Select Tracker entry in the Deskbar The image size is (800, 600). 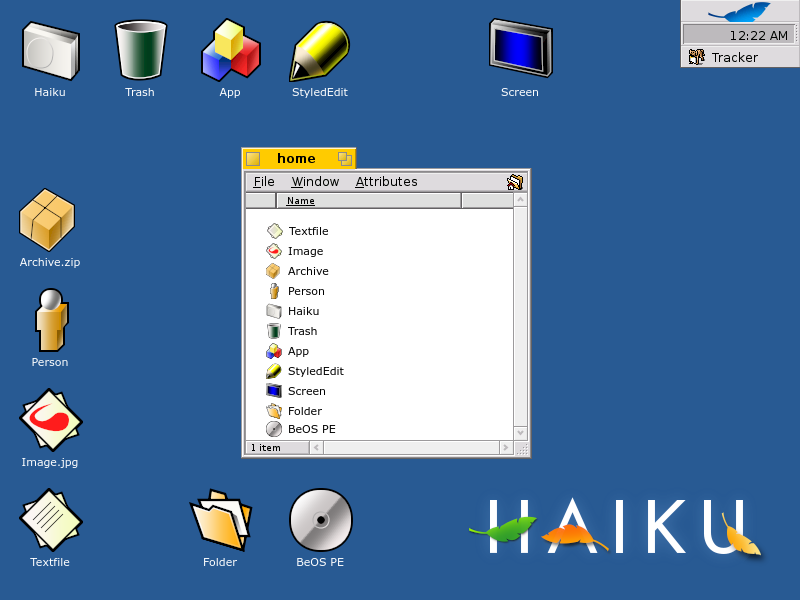(x=740, y=57)
